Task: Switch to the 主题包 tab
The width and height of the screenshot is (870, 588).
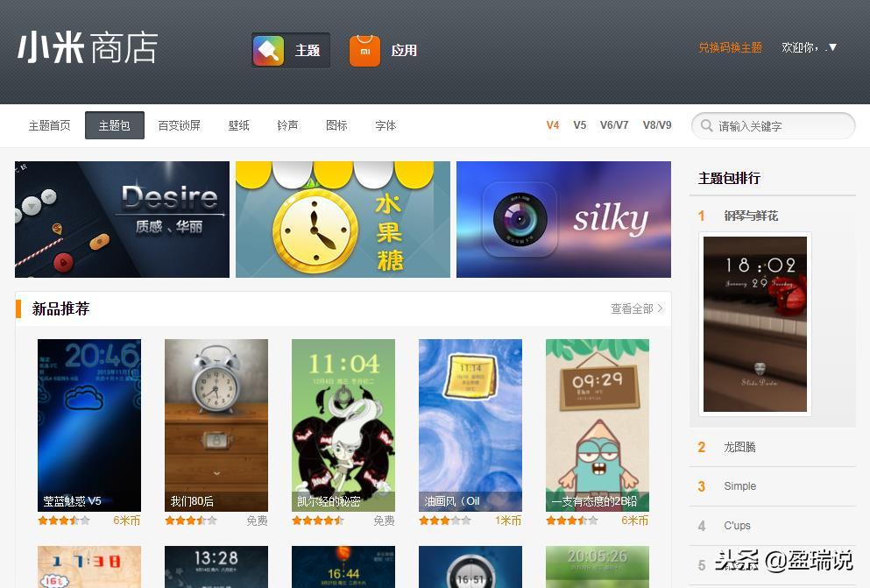Action: click(x=114, y=125)
